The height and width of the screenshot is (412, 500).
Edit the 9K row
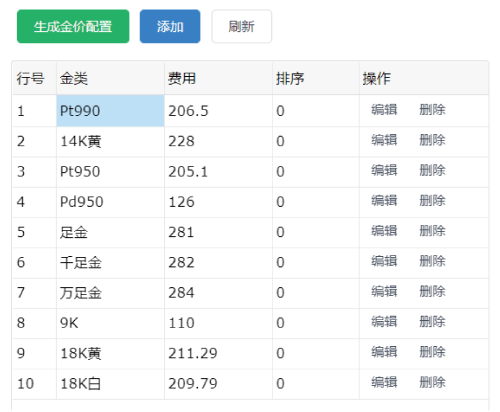tap(384, 322)
